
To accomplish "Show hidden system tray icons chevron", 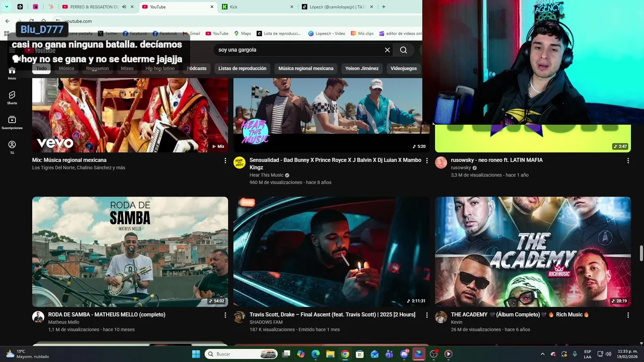I will point(542,354).
